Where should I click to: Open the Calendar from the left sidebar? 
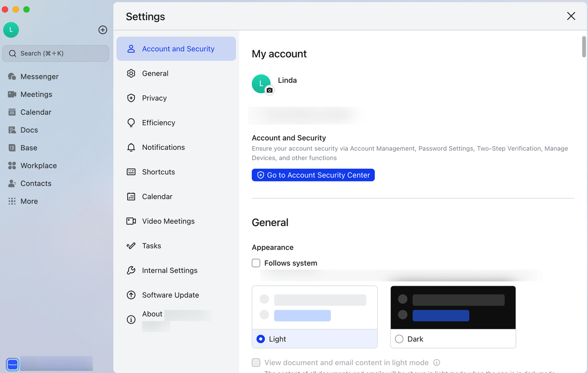pyautogui.click(x=35, y=112)
